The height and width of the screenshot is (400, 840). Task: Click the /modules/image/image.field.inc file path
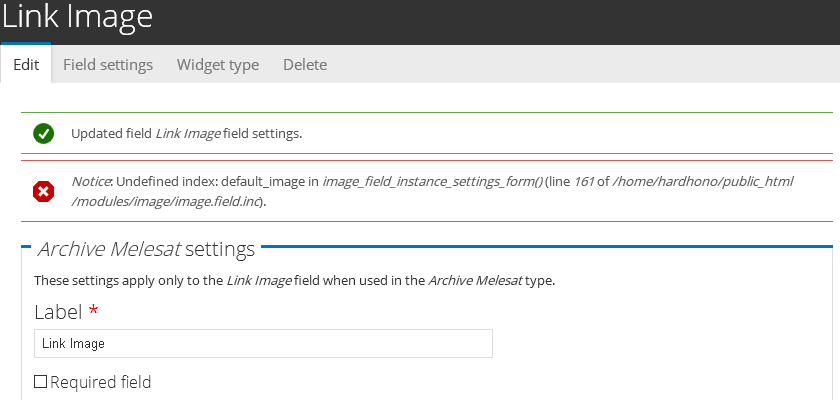pos(167,201)
